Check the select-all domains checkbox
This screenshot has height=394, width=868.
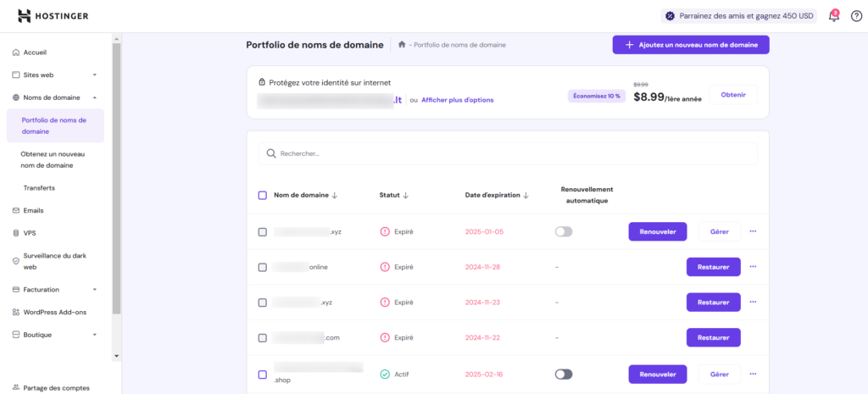click(x=262, y=196)
